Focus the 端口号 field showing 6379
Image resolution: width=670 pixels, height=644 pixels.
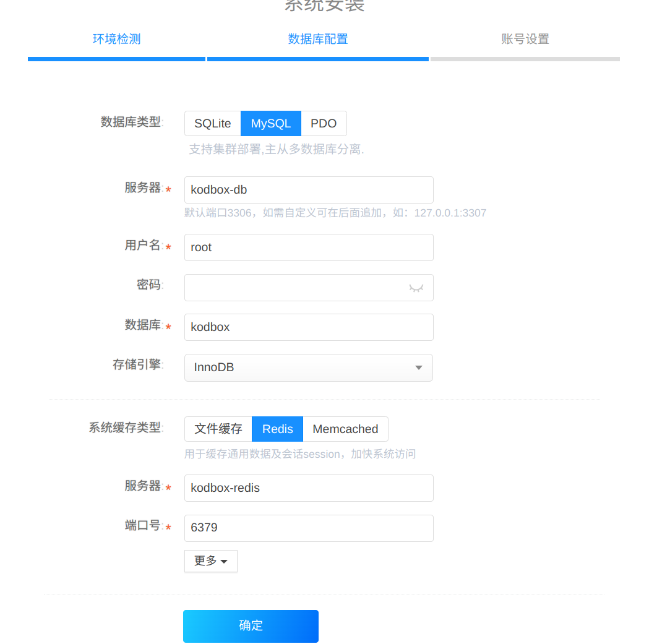click(309, 528)
